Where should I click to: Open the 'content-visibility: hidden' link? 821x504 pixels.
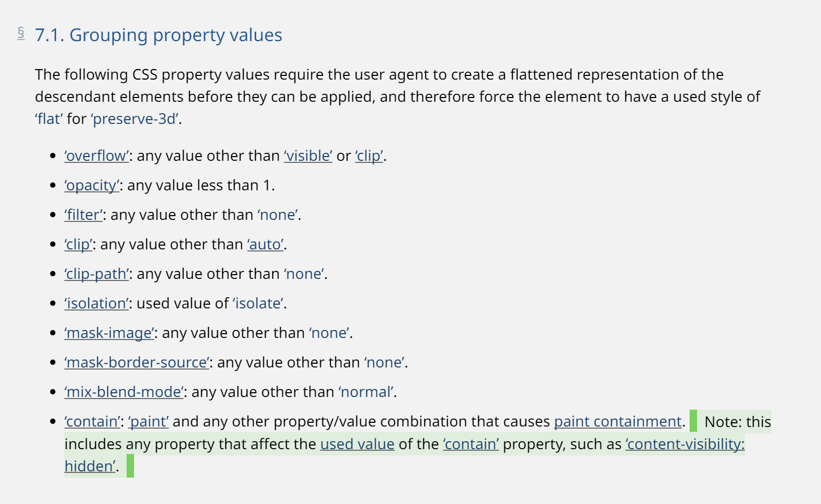(685, 444)
